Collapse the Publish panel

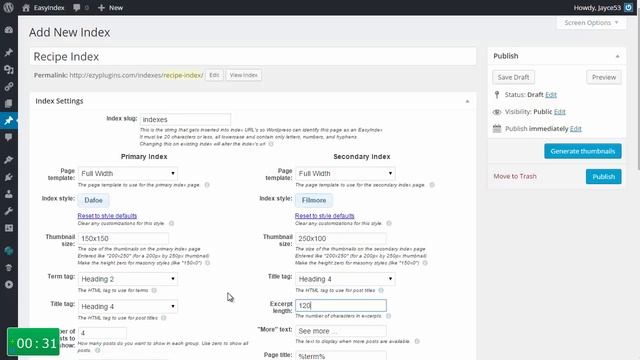pos(618,56)
